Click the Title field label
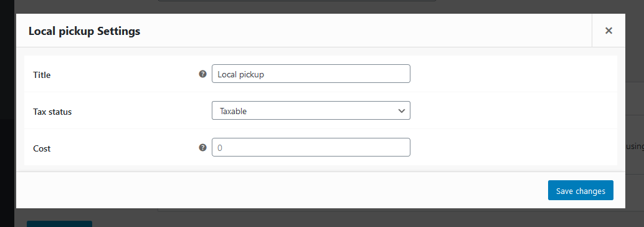Viewport: 644px width, 227px height. (42, 75)
